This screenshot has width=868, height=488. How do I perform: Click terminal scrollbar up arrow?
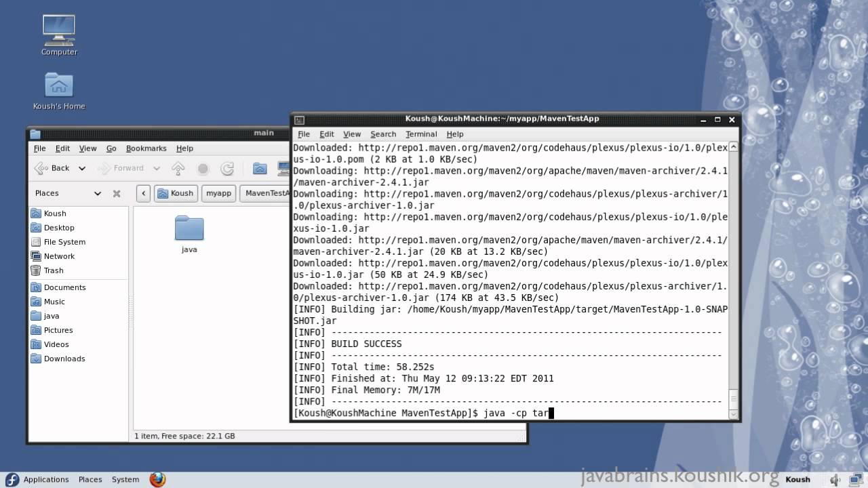733,146
